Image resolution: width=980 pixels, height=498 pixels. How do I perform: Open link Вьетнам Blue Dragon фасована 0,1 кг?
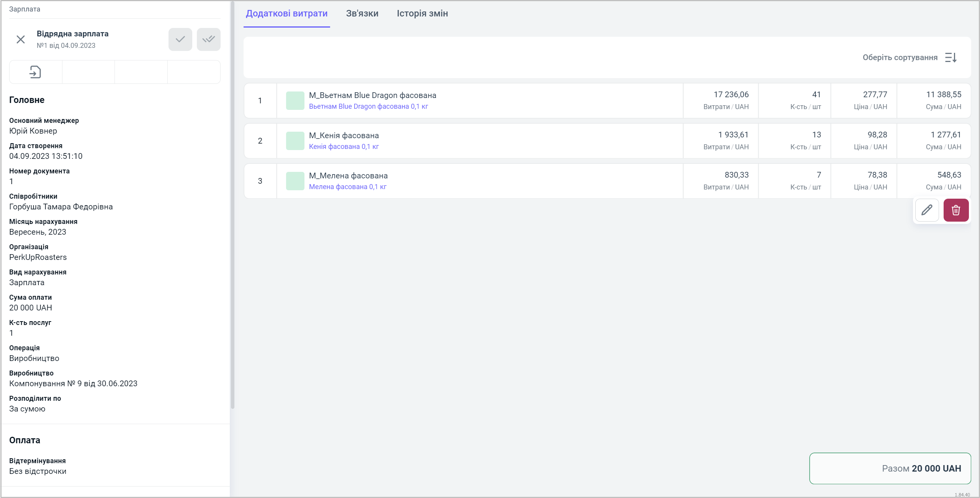368,106
